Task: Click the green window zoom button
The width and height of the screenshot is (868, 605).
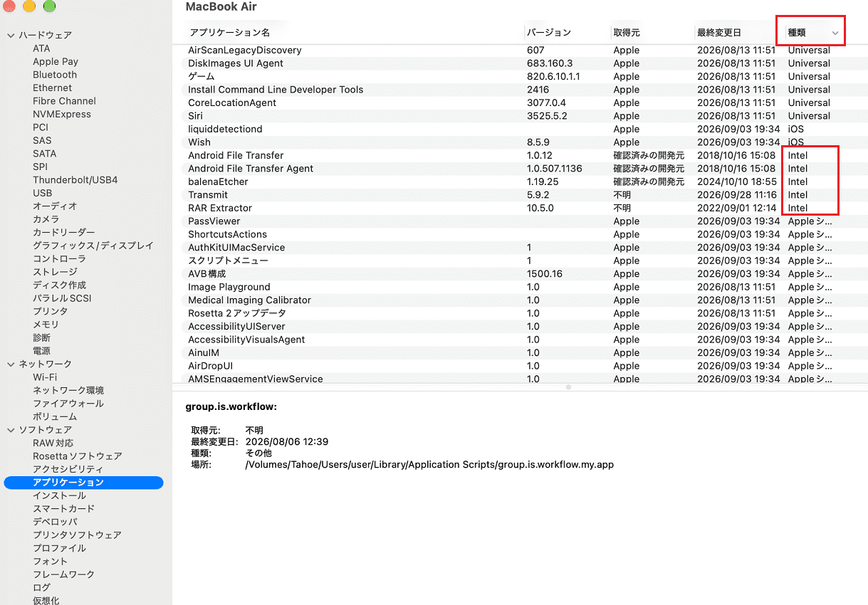Action: (49, 6)
